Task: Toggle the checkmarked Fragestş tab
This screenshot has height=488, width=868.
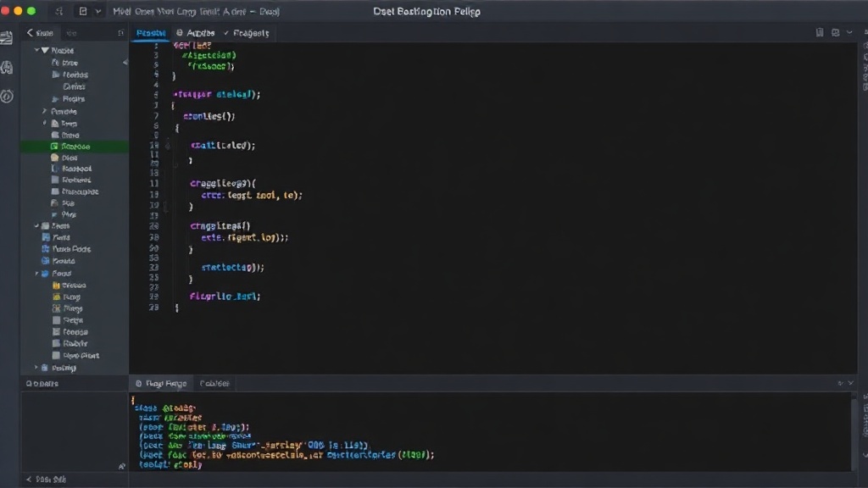Action: click(x=247, y=33)
